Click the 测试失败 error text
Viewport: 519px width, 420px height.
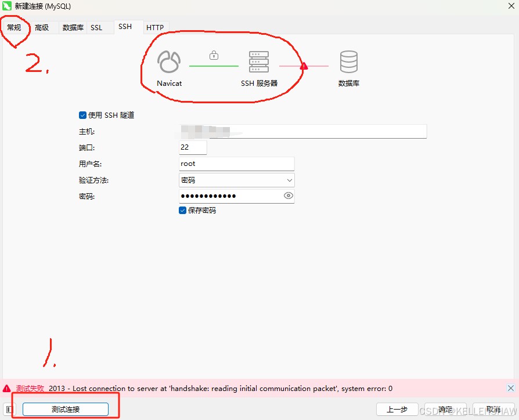click(30, 388)
